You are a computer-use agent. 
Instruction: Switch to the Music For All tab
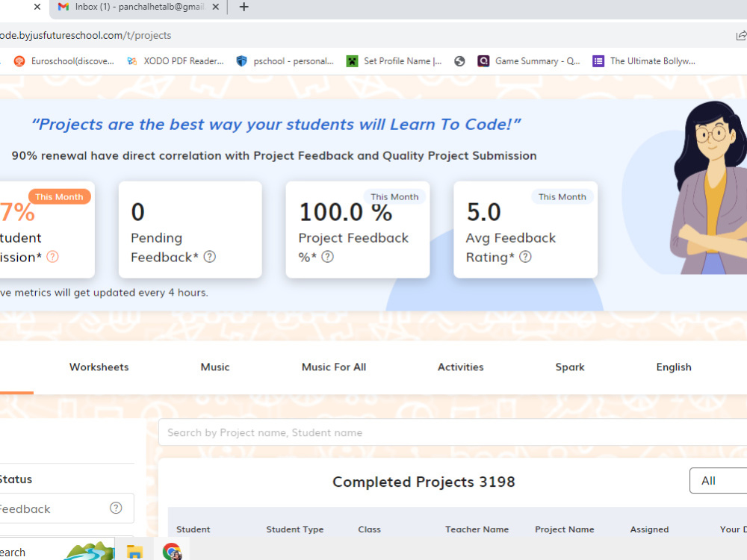[x=334, y=367]
